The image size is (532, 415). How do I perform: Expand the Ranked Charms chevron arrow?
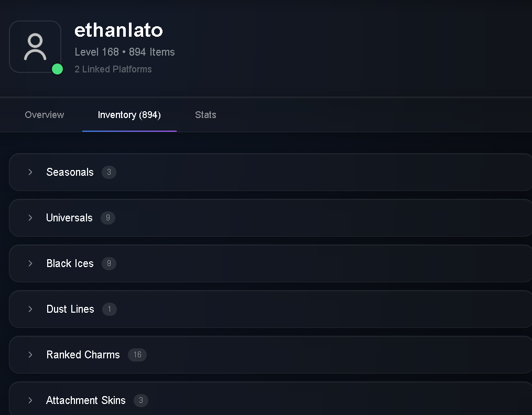(x=30, y=355)
